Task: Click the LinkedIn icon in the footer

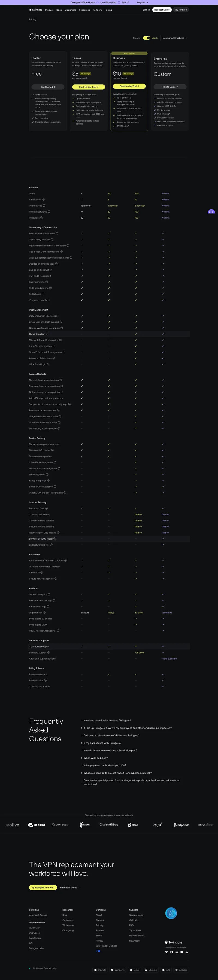Action: coord(177,952)
